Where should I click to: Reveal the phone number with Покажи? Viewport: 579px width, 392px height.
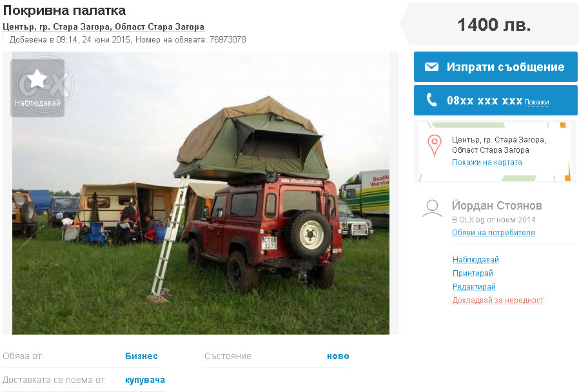coord(536,103)
